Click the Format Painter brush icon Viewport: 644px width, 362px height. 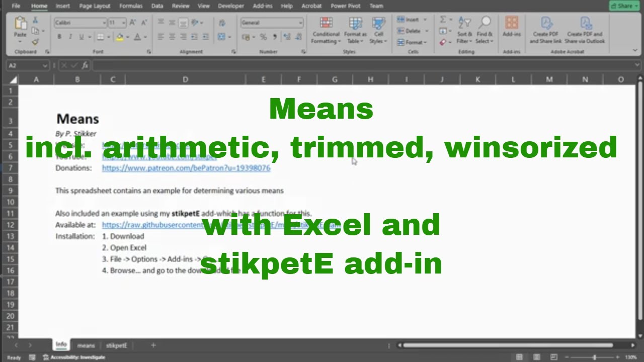point(35,41)
